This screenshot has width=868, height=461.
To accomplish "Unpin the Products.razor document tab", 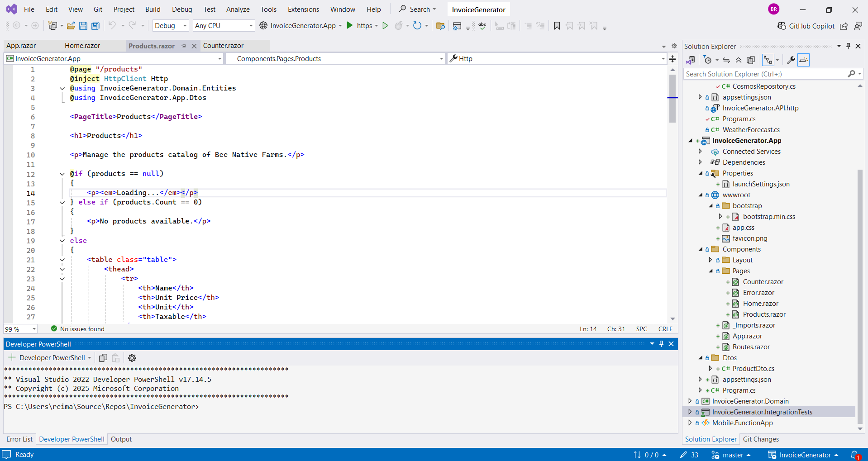I will pyautogui.click(x=184, y=46).
